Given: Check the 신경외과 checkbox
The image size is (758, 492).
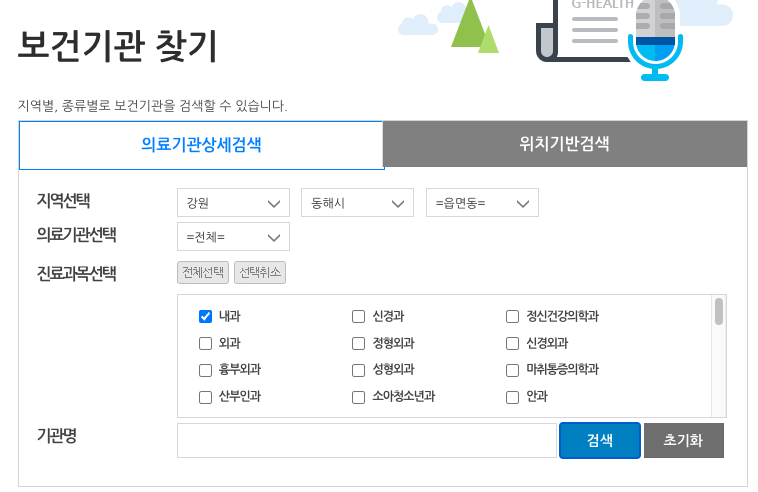Looking at the screenshot, I should click(512, 344).
